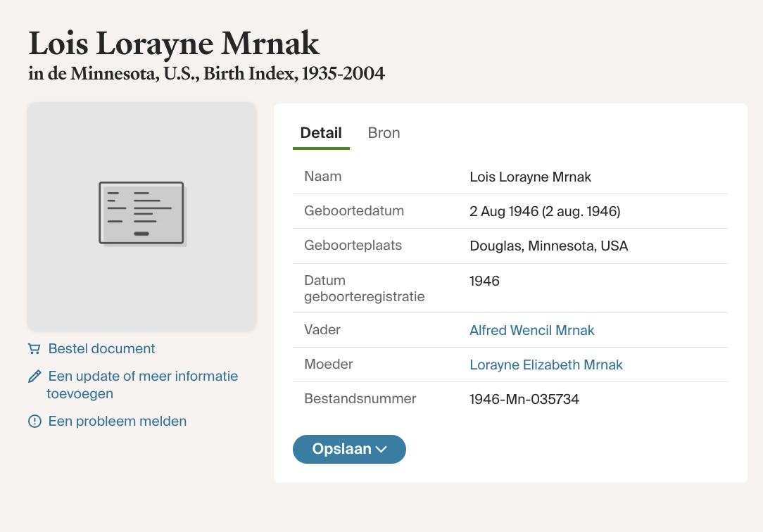763x532 pixels.
Task: Click the Bestel document link text
Action: [x=101, y=349]
